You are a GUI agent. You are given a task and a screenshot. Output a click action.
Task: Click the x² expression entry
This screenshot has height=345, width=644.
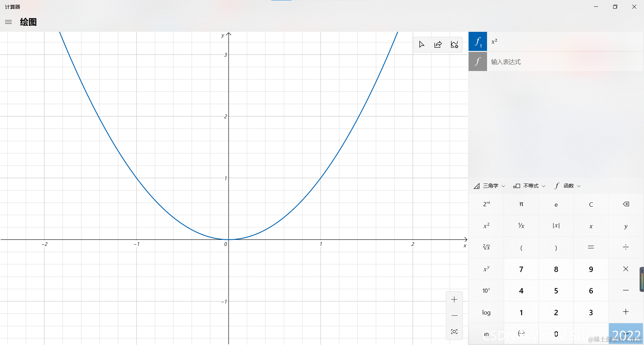pyautogui.click(x=565, y=42)
